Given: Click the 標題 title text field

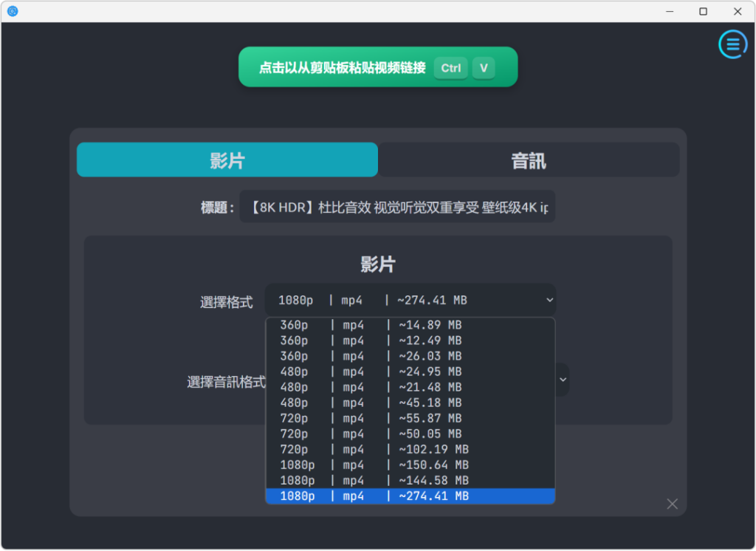Looking at the screenshot, I should pyautogui.click(x=397, y=208).
